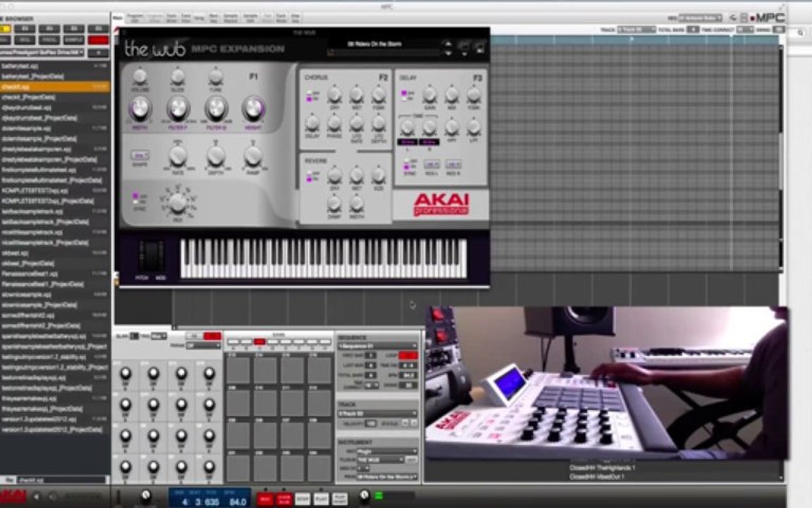Click the Tune knob in The Wub

tap(216, 77)
